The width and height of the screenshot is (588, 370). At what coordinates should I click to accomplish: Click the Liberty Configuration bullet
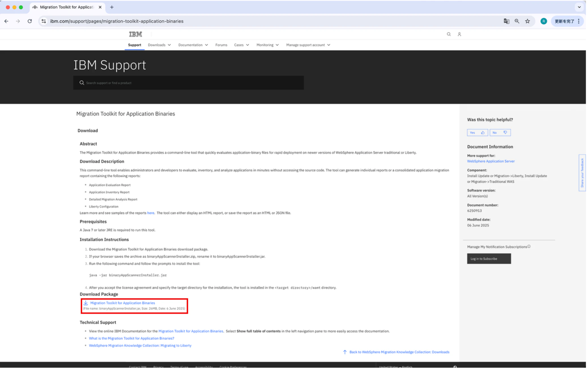coord(104,207)
